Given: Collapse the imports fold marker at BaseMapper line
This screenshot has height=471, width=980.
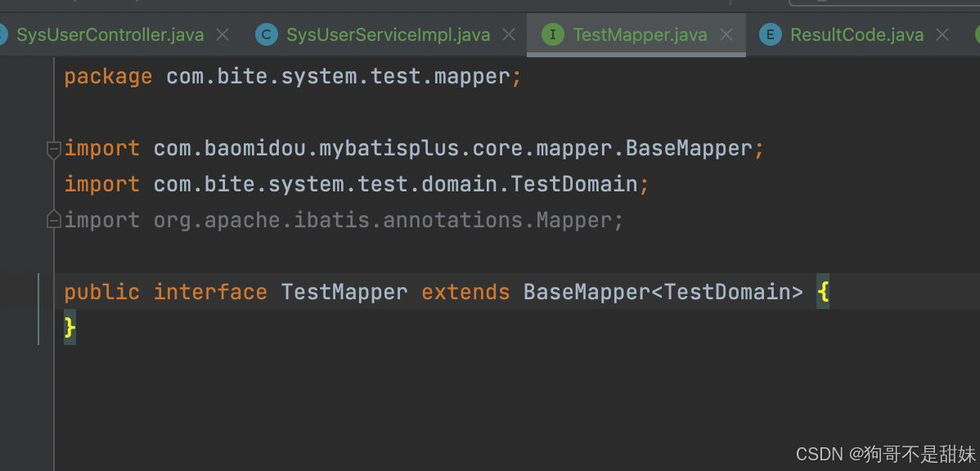Looking at the screenshot, I should pos(54,150).
